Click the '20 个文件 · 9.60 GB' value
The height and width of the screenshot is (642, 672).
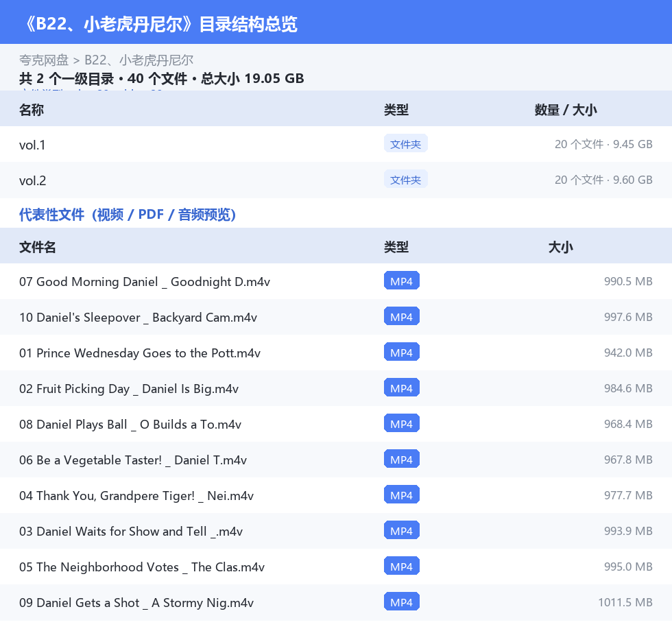pos(603,180)
